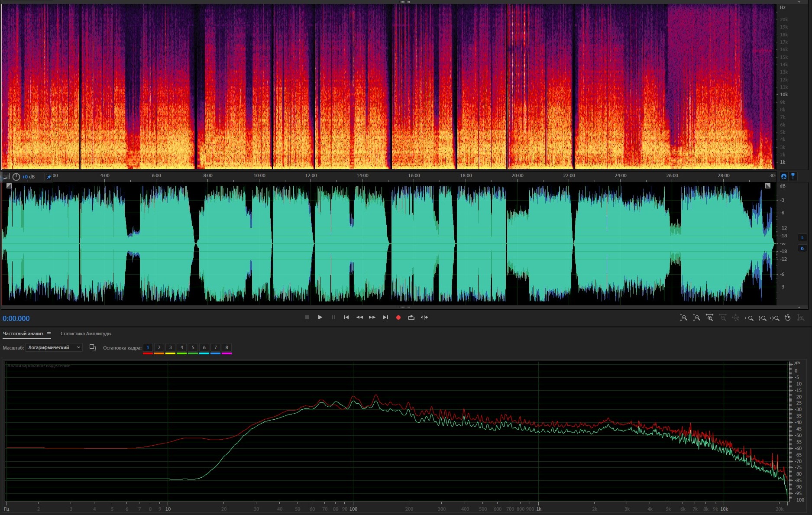Viewport: 812px width, 515px height.
Task: Zoom in amplitude icon
Action: point(683,318)
